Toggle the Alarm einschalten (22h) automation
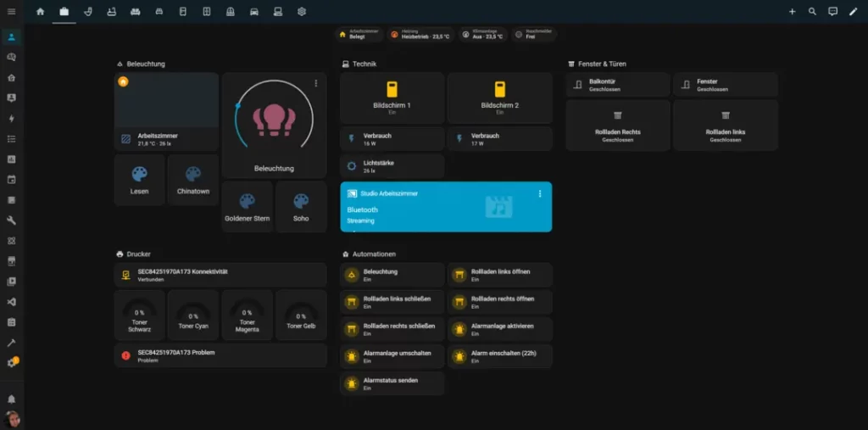Screen dimensions: 868x430 coord(500,356)
